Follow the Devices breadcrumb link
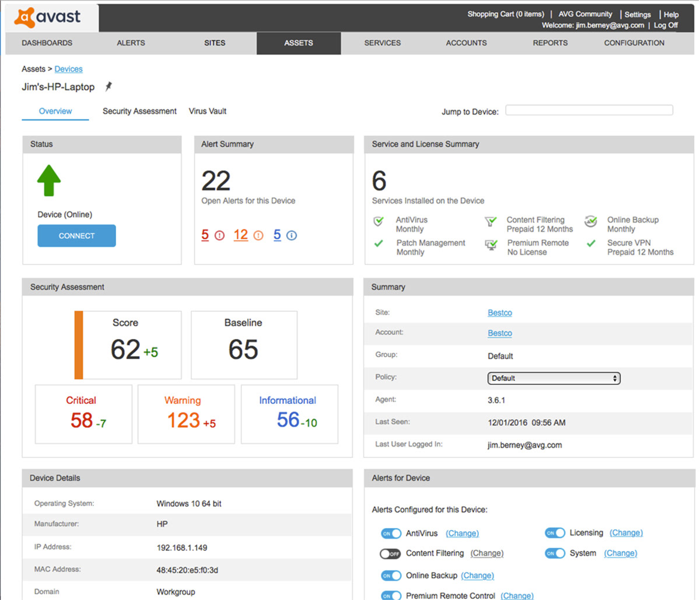Image resolution: width=700 pixels, height=600 pixels. click(69, 69)
